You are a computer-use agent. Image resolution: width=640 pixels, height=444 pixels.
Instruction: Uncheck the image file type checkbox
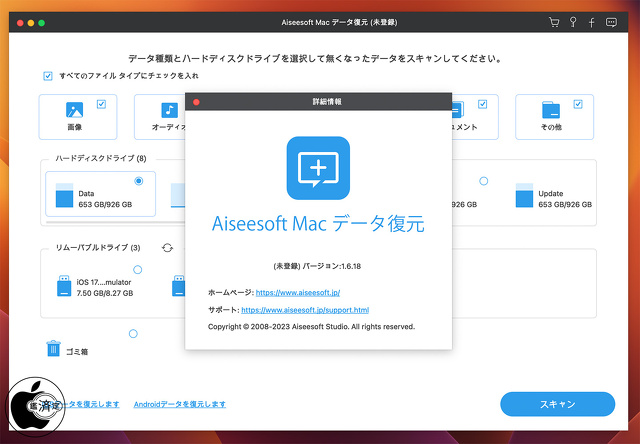coord(101,104)
